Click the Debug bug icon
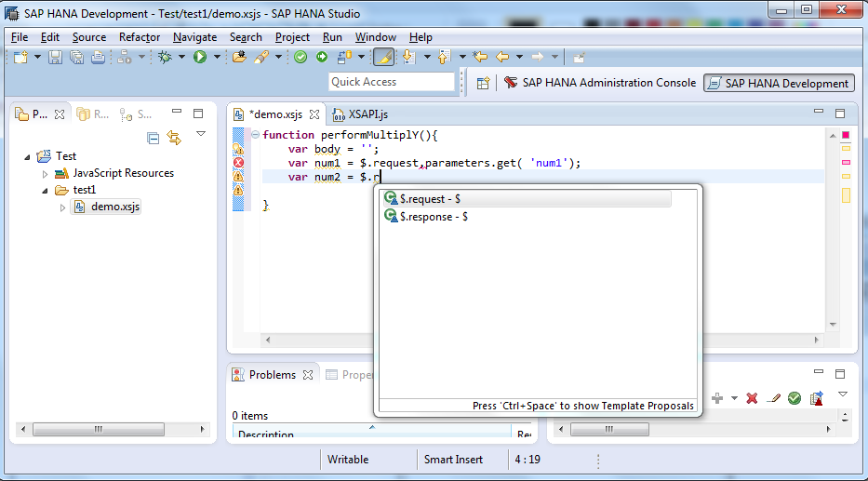The image size is (868, 481). (165, 58)
